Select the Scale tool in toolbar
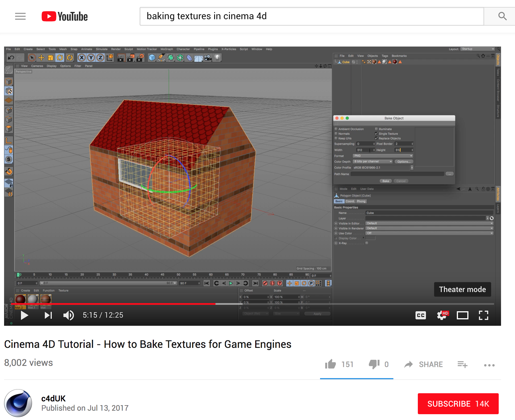515x420 pixels. pos(51,58)
